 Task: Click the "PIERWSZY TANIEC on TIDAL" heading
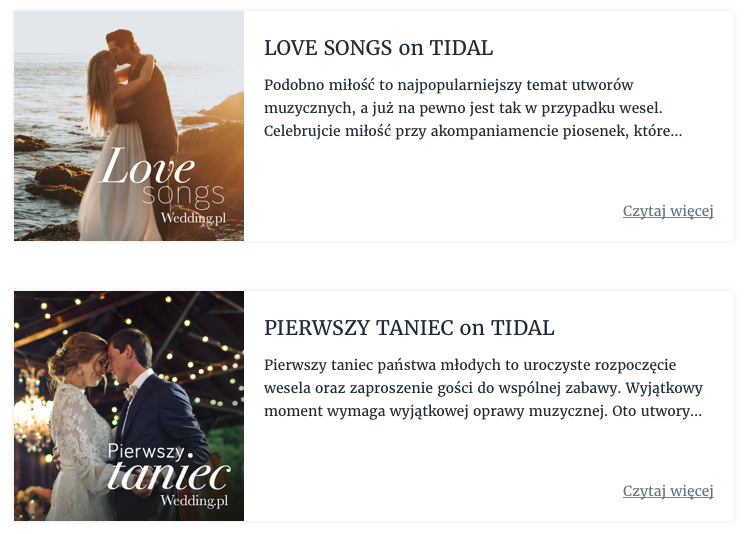point(408,328)
